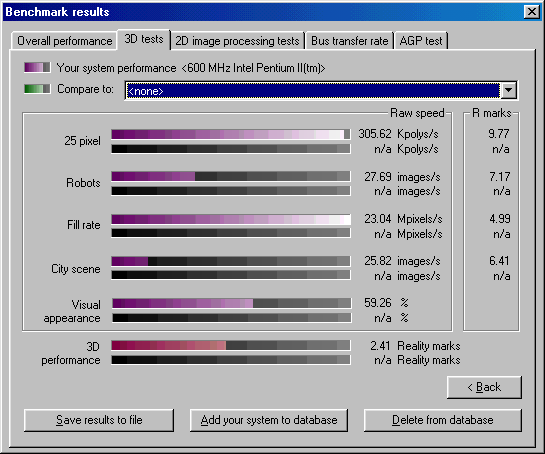Viewport: 545px width, 454px height.
Task: Switch to the Overall performance tab
Action: point(64,41)
